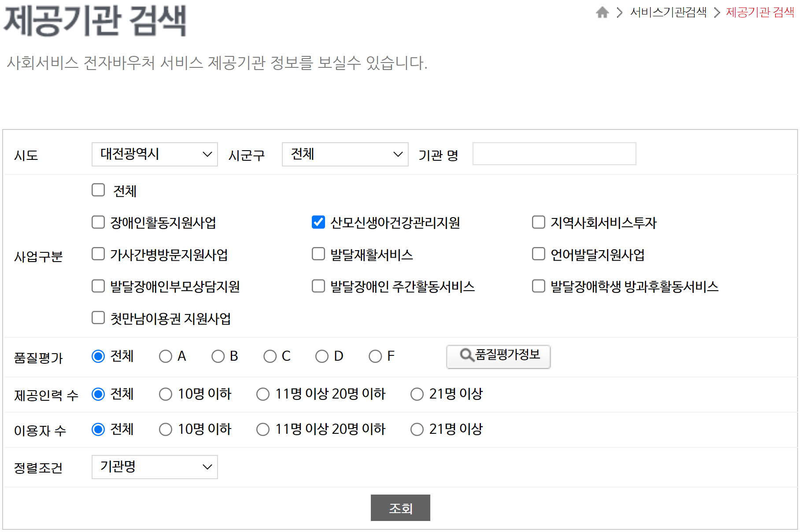Viewport: 802px width, 532px height.
Task: Open the 시군구 dropdown showing 전체
Action: pos(345,154)
